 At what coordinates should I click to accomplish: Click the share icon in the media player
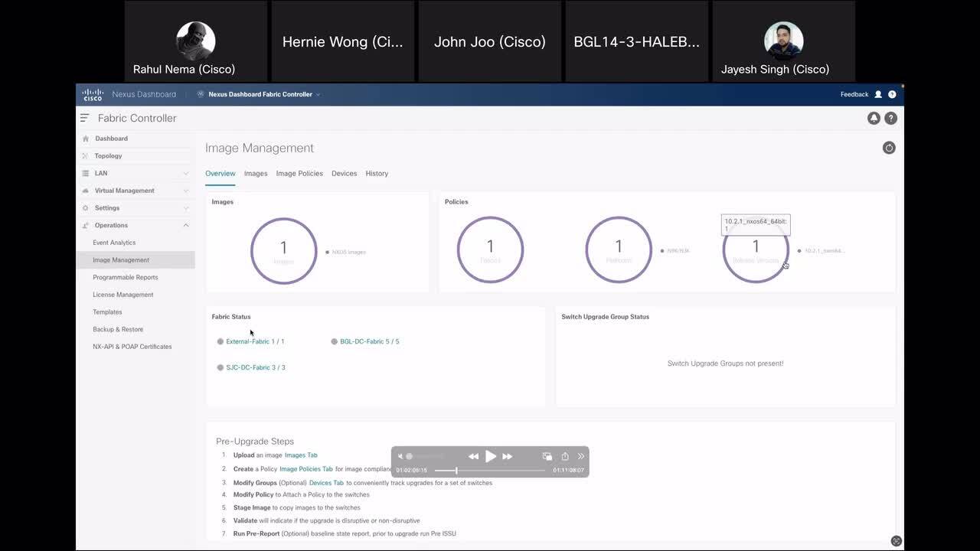click(565, 456)
